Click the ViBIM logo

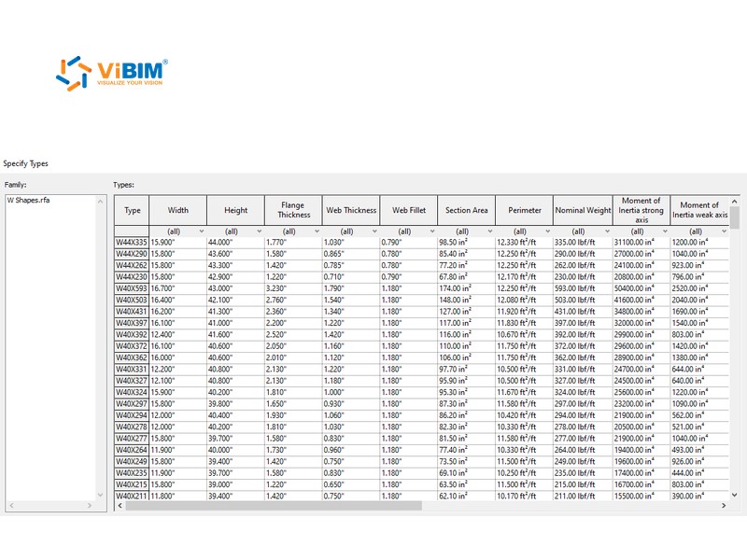[x=111, y=74]
